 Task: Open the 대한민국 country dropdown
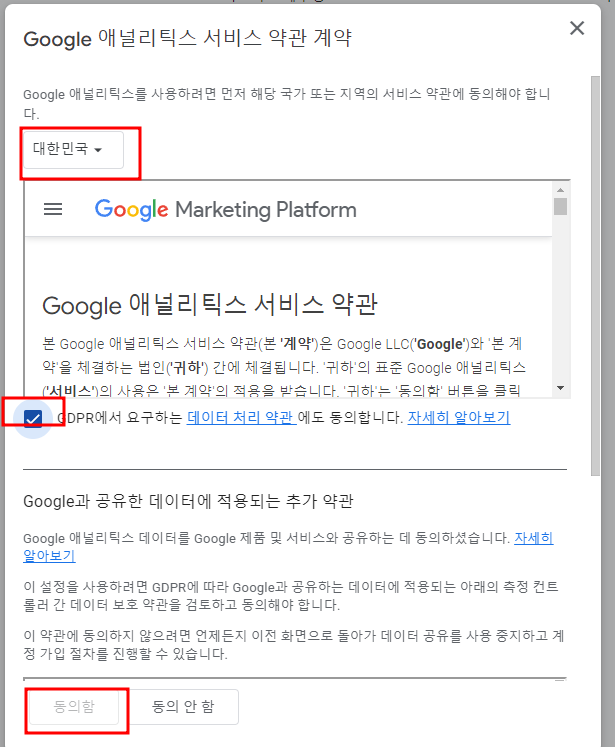(x=73, y=150)
